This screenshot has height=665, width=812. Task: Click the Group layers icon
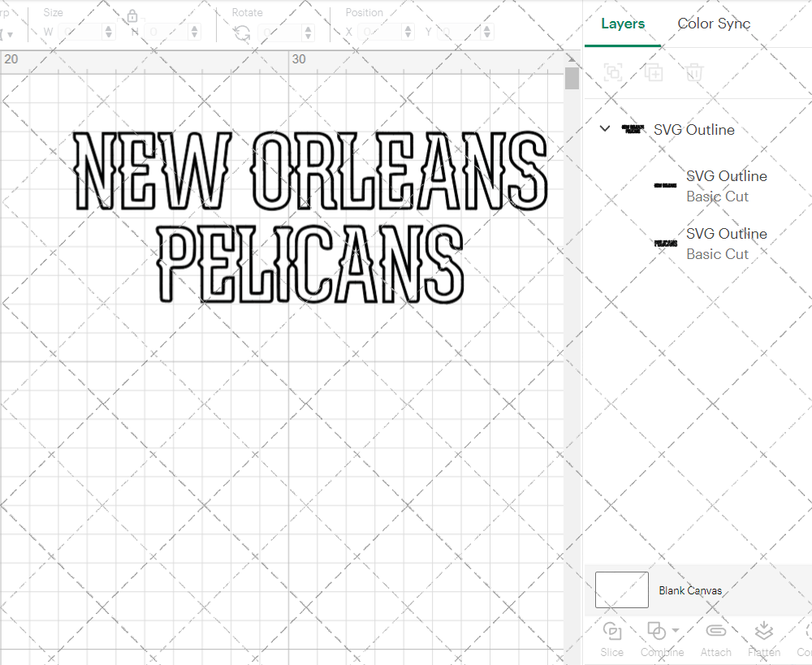pos(613,72)
